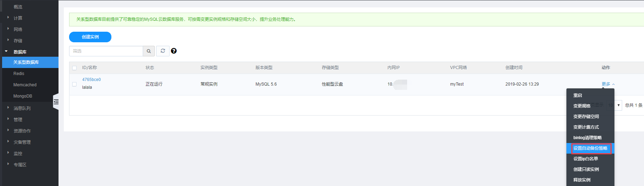This screenshot has width=644, height=186.
Task: Select the header select-all checkbox
Action: 74,68
